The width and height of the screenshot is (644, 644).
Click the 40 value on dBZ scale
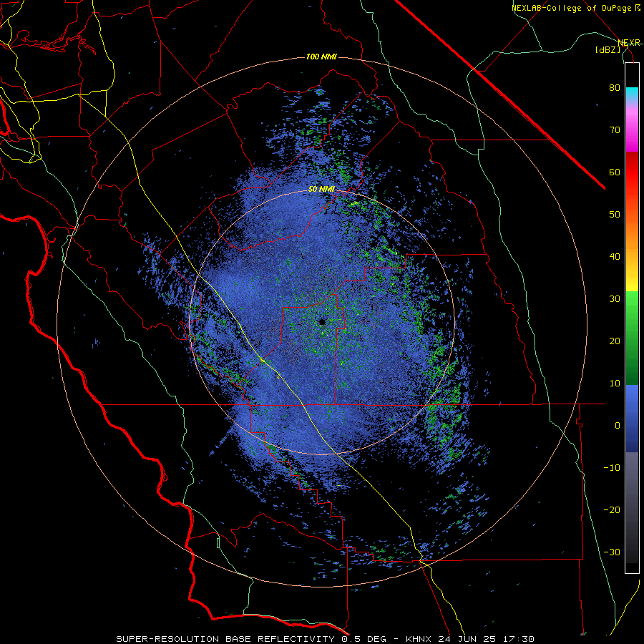[615, 256]
